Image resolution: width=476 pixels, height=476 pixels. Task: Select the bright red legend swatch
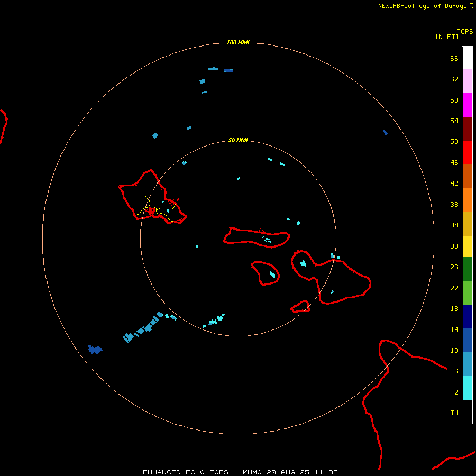(467, 152)
